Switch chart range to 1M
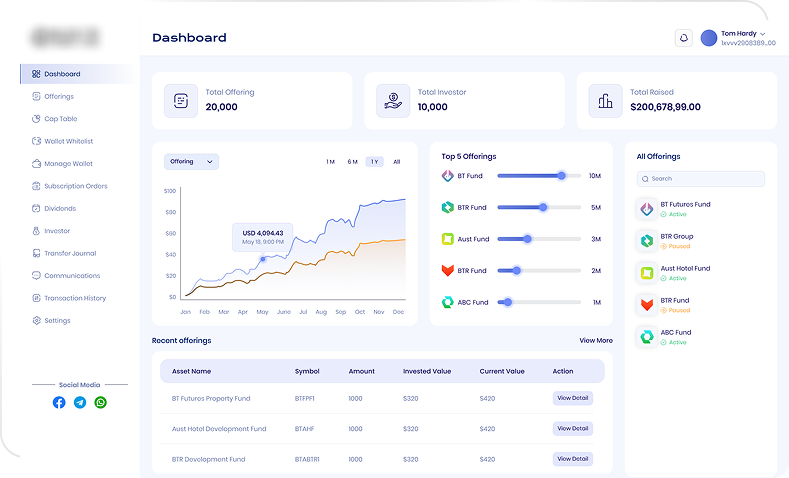 (330, 162)
